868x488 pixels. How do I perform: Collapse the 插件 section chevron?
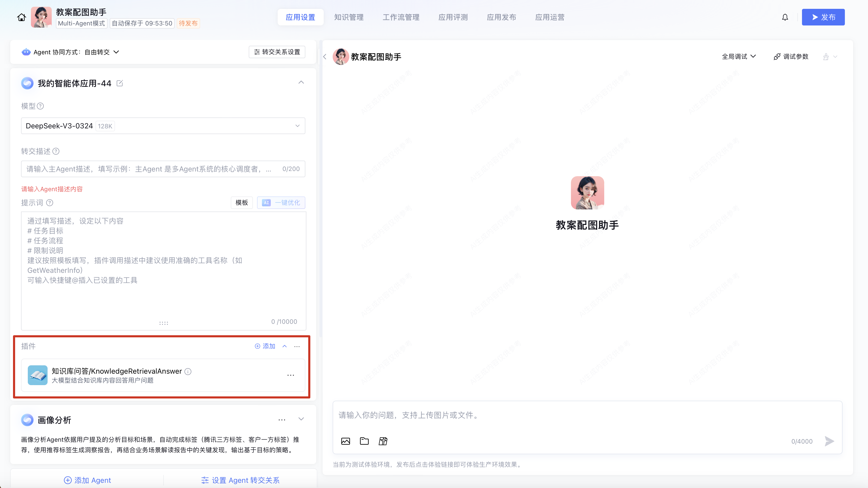[284, 346]
